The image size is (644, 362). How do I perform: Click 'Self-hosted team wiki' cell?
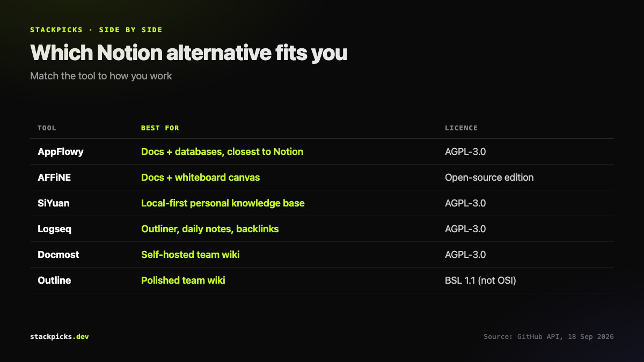click(191, 255)
